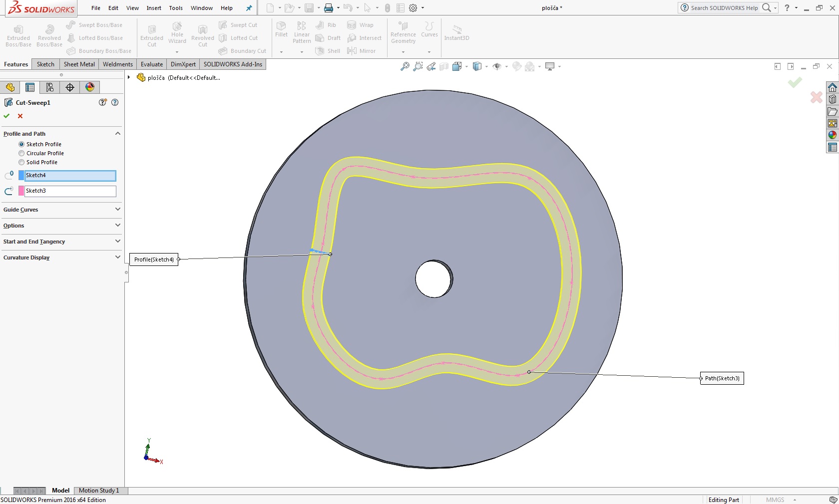Click the Sketch4 profile selection box

(70, 176)
